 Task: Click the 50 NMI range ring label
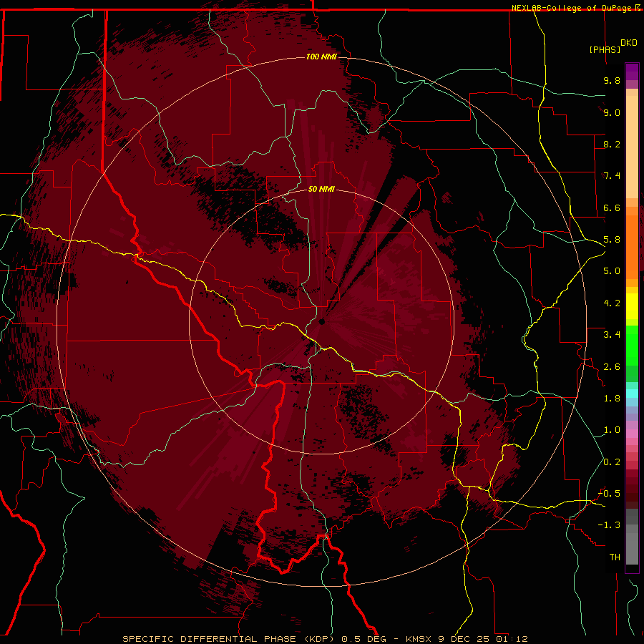[321, 189]
